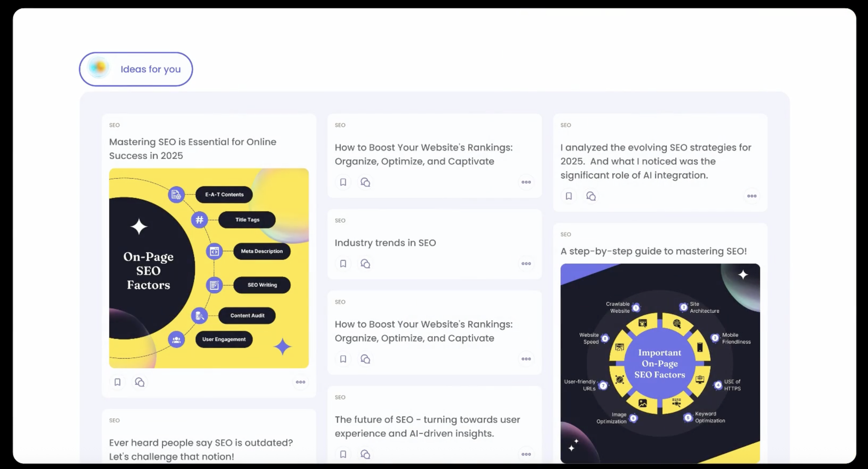Screen dimensions: 868x469
Task: Open Mastering SEO is Essential for Online Success title
Action: [x=193, y=149]
